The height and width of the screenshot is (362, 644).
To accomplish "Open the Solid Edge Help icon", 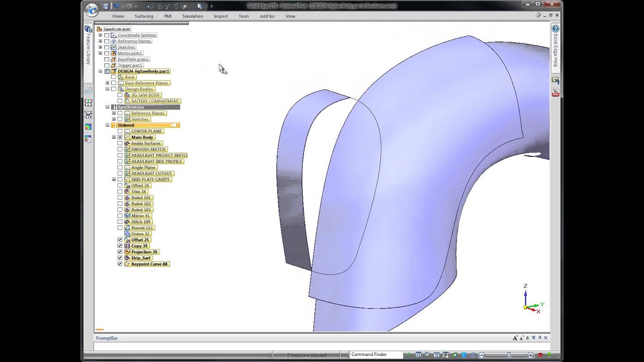I will 555,29.
